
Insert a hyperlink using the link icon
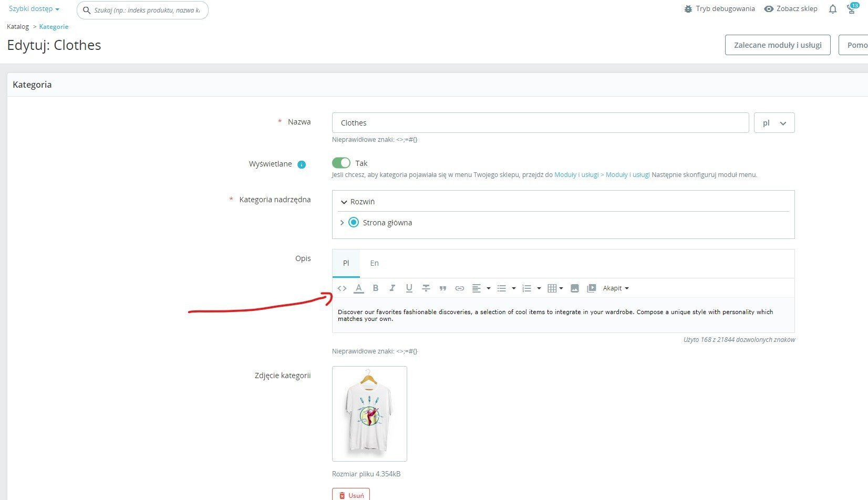click(460, 288)
